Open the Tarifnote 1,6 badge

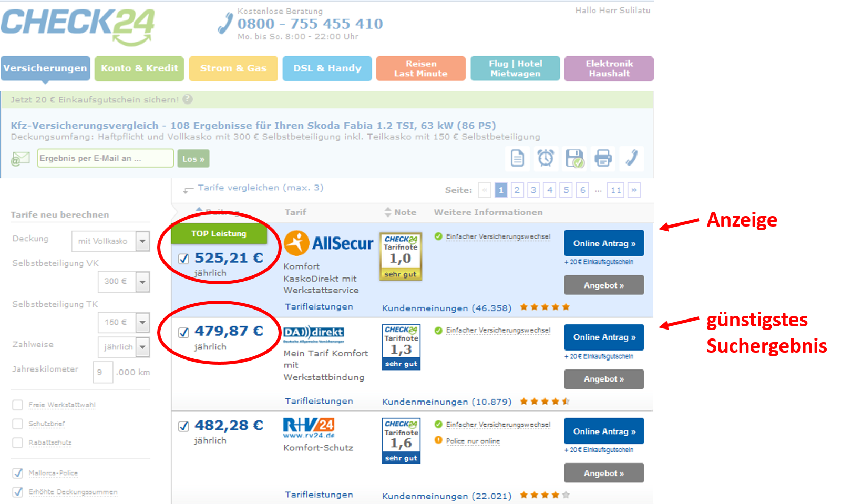coord(401,440)
